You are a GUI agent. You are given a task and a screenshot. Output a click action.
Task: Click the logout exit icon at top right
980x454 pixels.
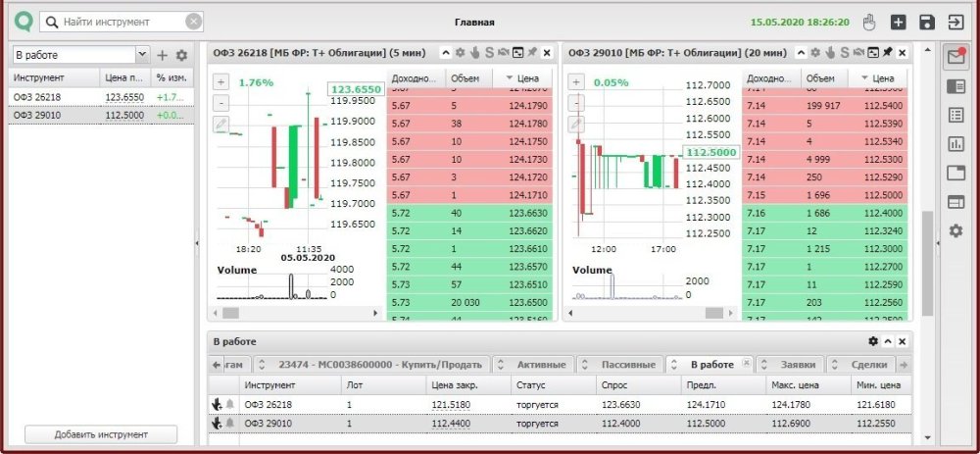[x=955, y=22]
